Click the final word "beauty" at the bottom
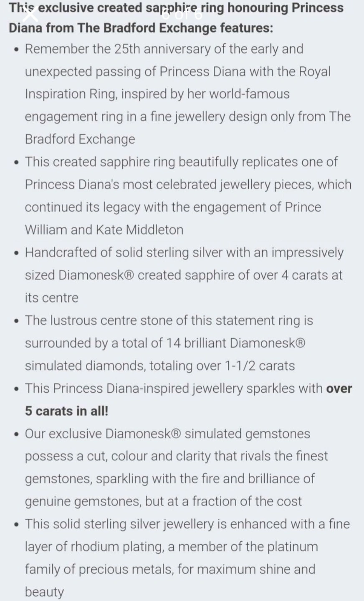 click(x=44, y=592)
